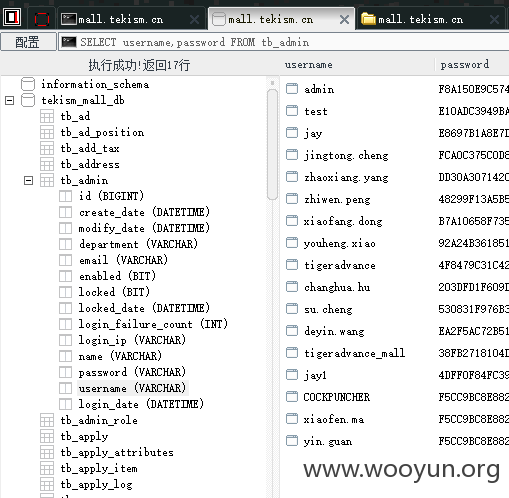Click the tb_ad table icon
This screenshot has height=498, width=509.
[x=47, y=116]
